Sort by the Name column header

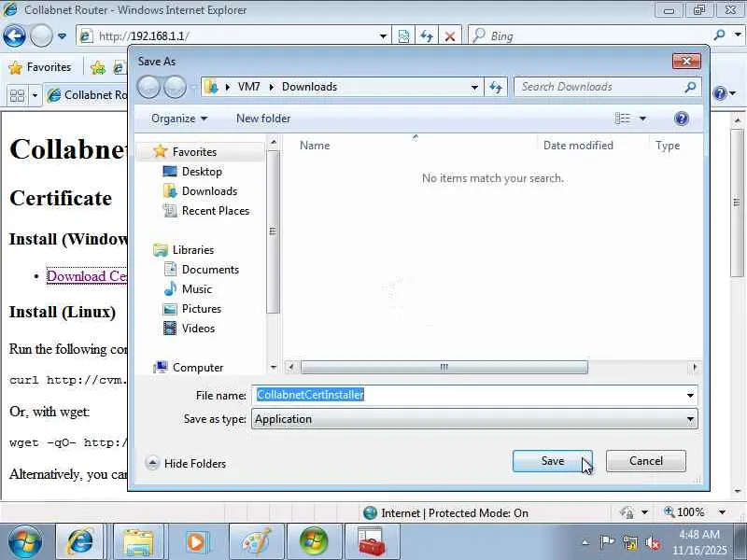pyautogui.click(x=315, y=146)
